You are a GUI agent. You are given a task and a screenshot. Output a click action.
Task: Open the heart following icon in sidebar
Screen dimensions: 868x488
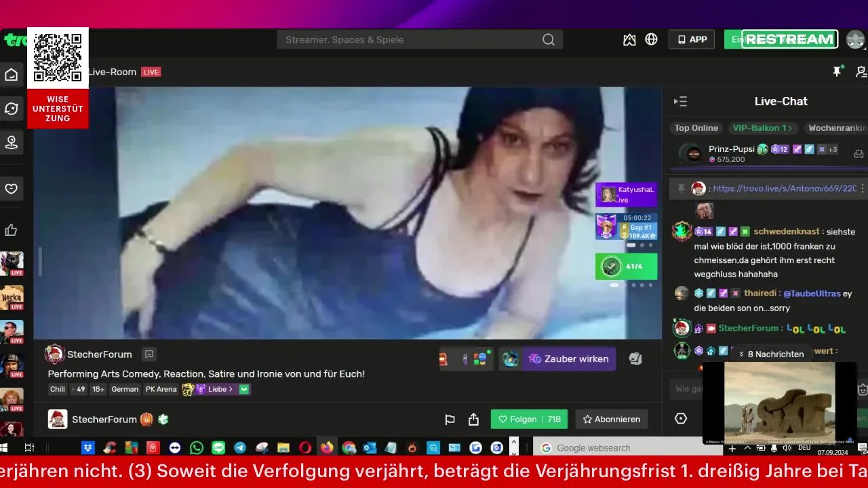(12, 188)
